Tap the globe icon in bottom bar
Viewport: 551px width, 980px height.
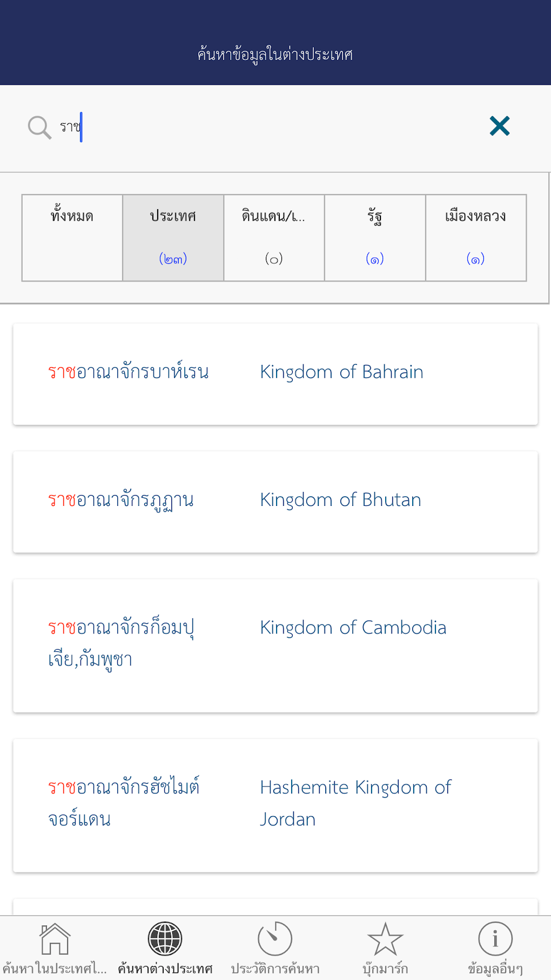pyautogui.click(x=165, y=939)
